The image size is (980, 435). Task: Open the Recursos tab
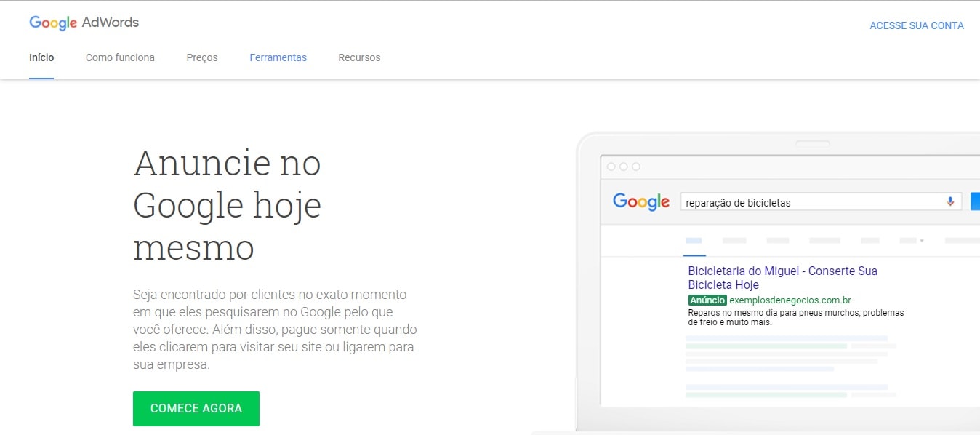click(359, 57)
